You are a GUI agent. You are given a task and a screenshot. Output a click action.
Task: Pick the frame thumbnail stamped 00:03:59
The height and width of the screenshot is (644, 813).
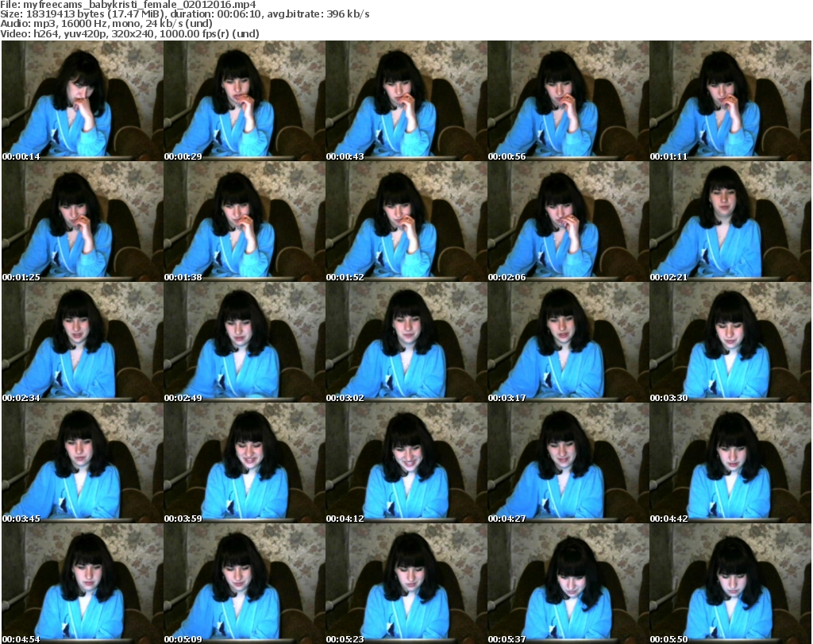[x=245, y=463]
